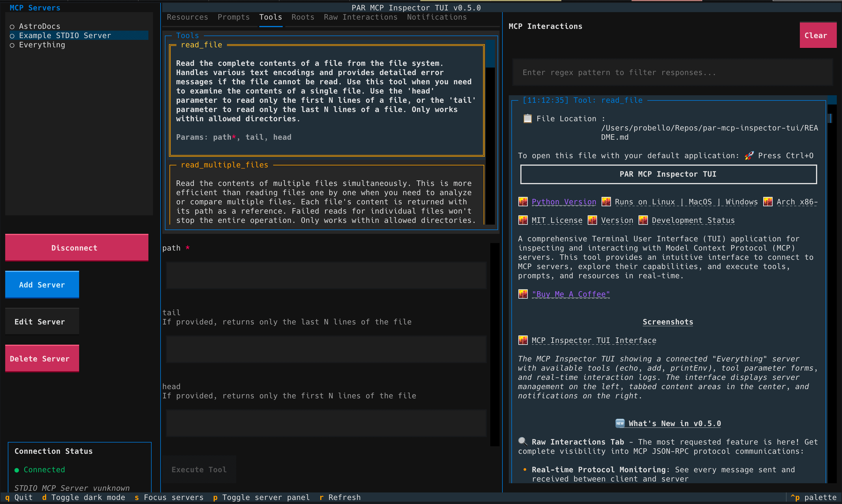Click the MIT License badge text

pyautogui.click(x=557, y=221)
